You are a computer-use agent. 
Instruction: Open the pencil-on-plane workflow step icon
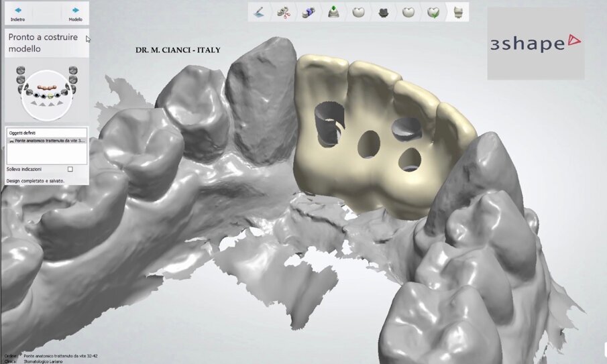point(259,12)
